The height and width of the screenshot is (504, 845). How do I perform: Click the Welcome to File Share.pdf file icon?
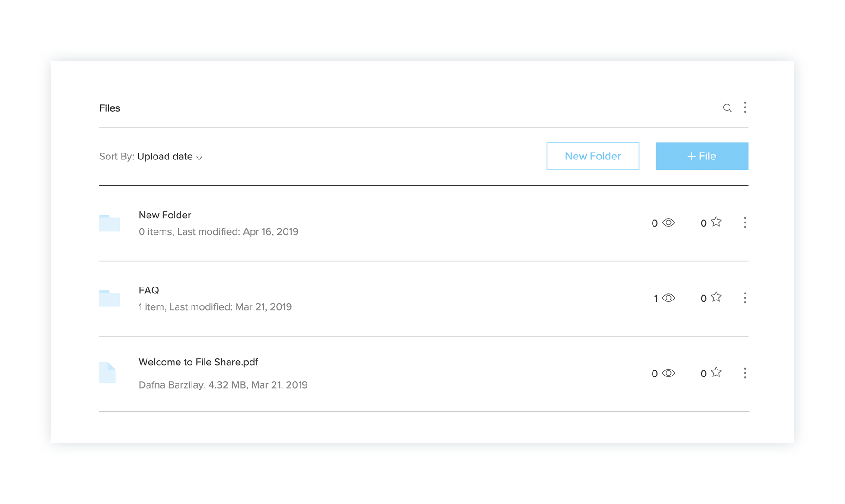pyautogui.click(x=108, y=372)
